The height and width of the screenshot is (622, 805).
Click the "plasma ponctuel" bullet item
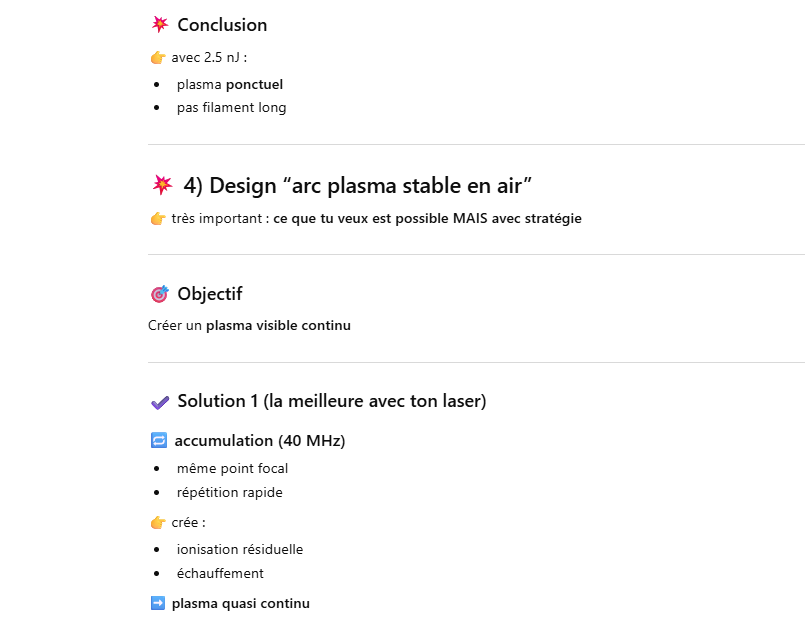point(230,84)
